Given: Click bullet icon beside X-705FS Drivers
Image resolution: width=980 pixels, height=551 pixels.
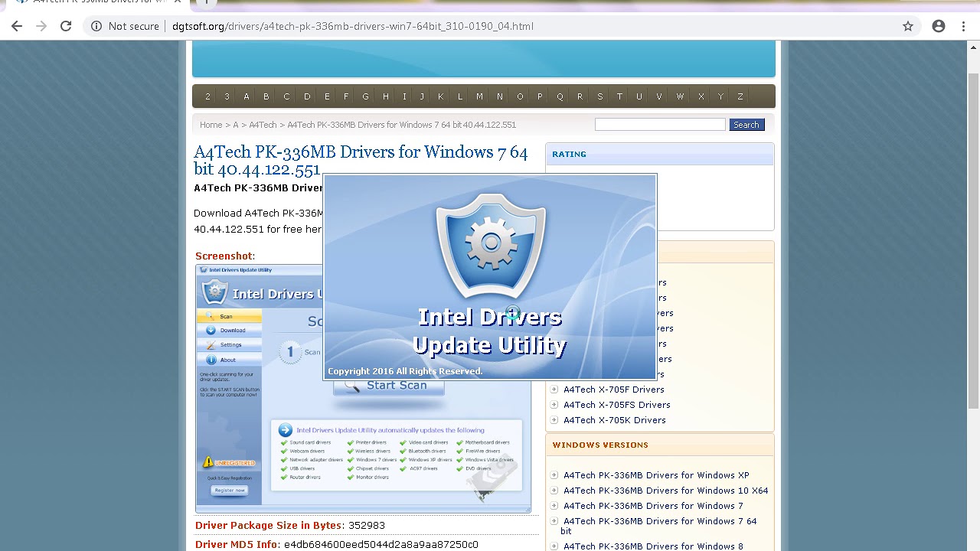Looking at the screenshot, I should (x=554, y=405).
